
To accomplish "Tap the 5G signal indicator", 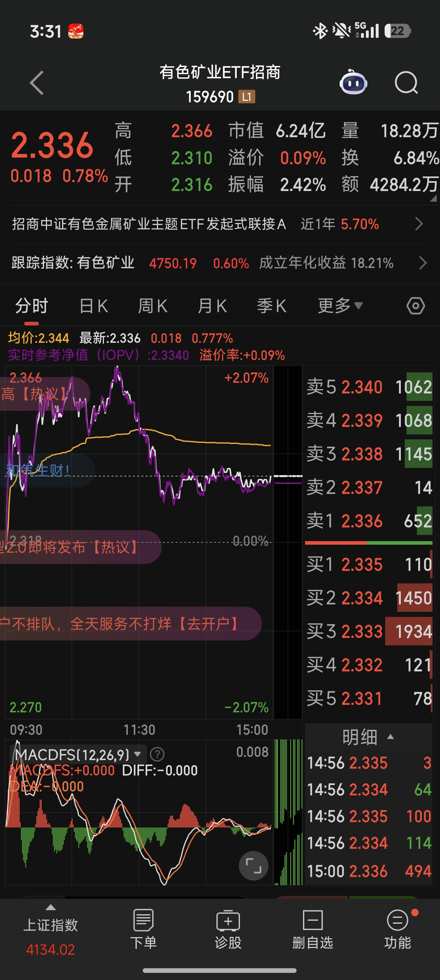I will pos(367,30).
